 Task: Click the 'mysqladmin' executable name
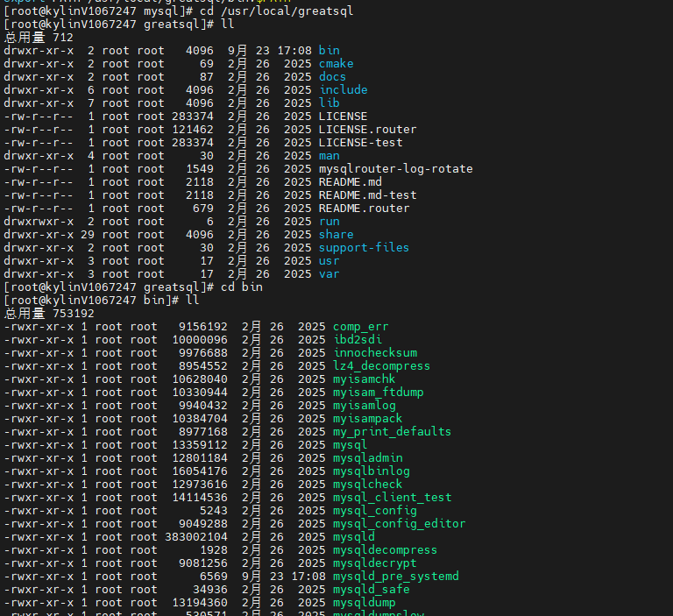pos(367,458)
